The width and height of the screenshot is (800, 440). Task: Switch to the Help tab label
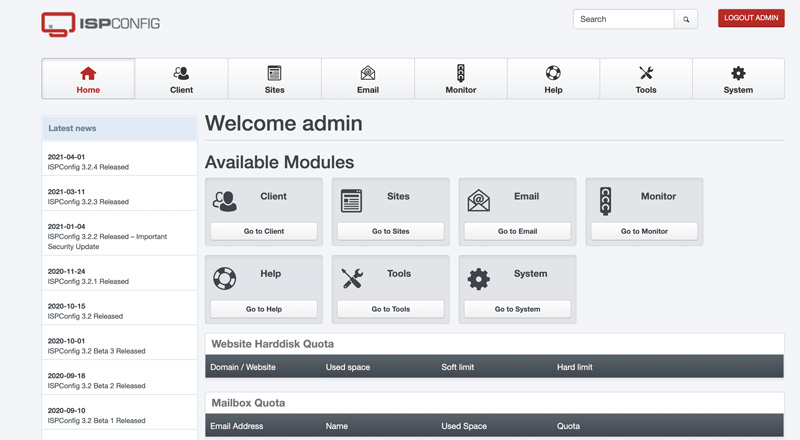click(553, 90)
